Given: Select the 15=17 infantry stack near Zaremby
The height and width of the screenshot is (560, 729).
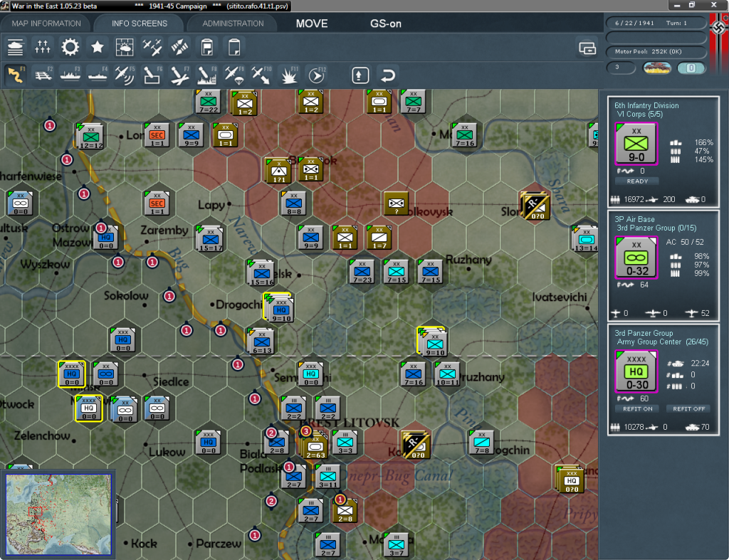Looking at the screenshot, I should click(210, 240).
